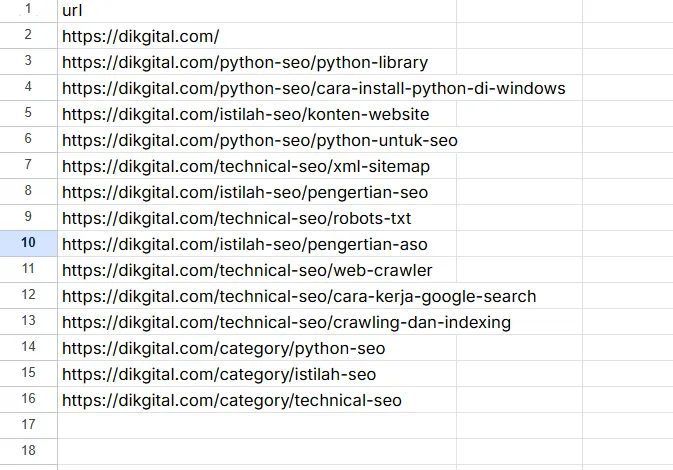Select the python-library URL cell
This screenshot has height=470, width=673.
coord(244,62)
